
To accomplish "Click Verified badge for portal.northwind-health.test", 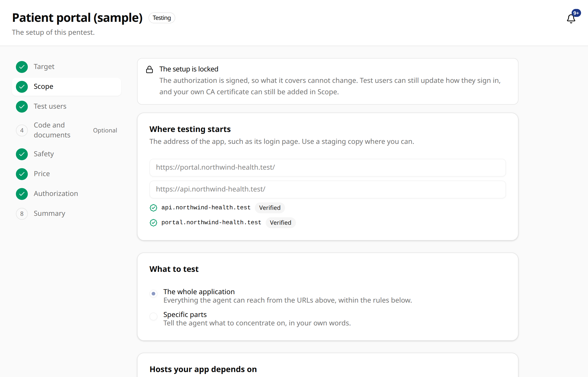I will pyautogui.click(x=280, y=222).
